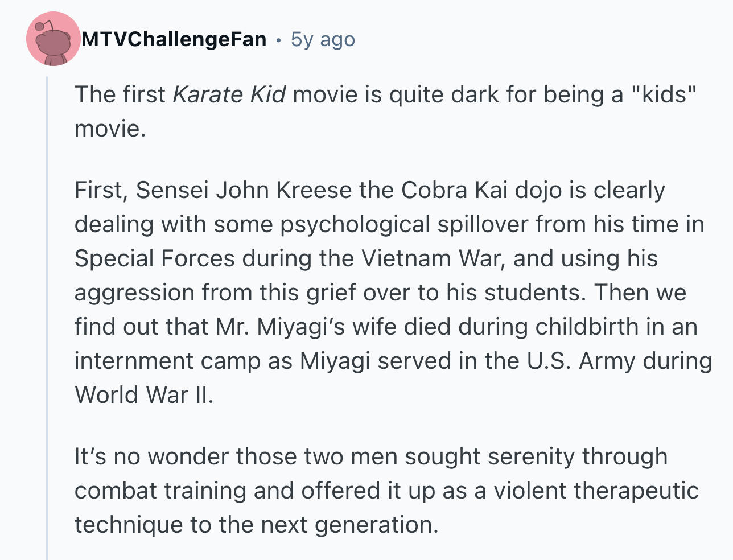733x560 pixels.
Task: Visit the MTVChallengeFan user profile link
Action: point(174,39)
